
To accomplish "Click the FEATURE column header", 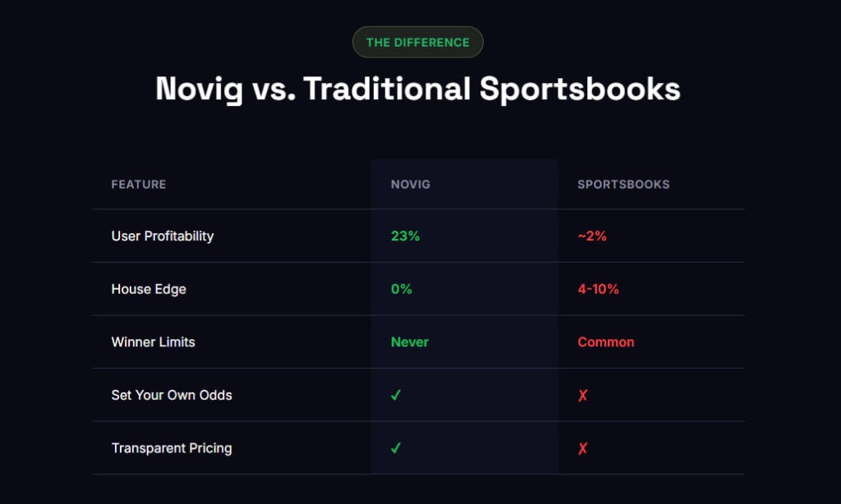I will 139,185.
